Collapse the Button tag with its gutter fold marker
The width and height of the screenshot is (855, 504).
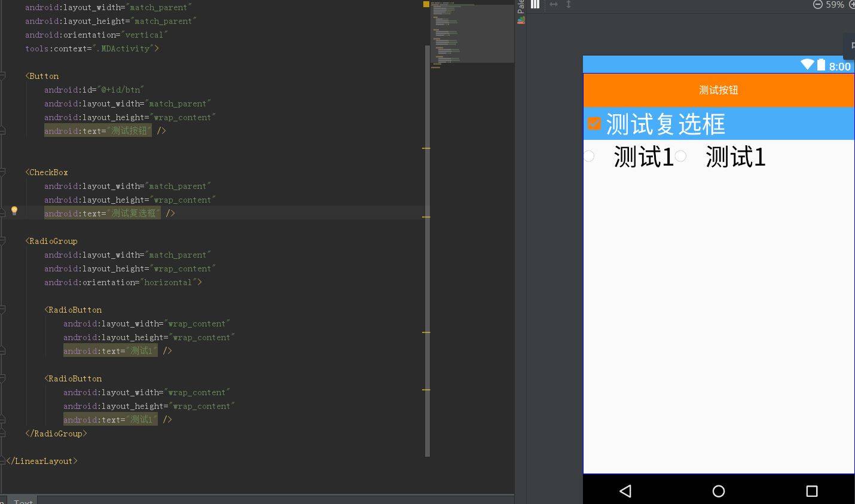[3, 76]
